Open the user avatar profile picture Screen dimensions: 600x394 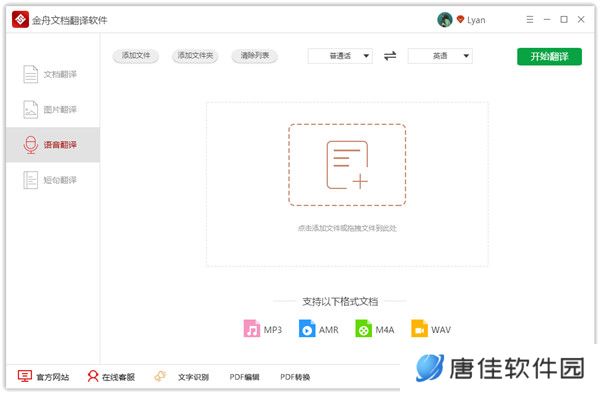445,20
